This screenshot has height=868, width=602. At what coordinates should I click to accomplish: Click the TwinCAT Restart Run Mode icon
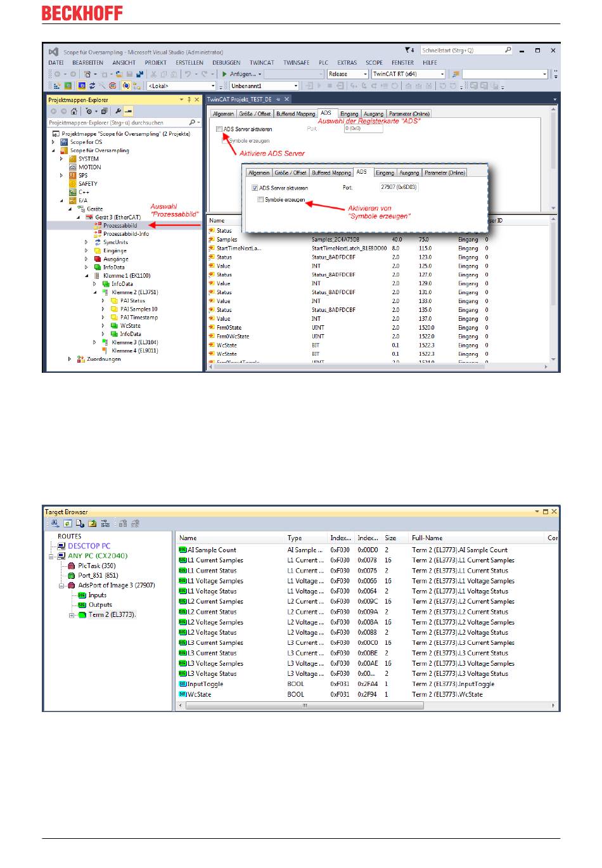[x=68, y=86]
